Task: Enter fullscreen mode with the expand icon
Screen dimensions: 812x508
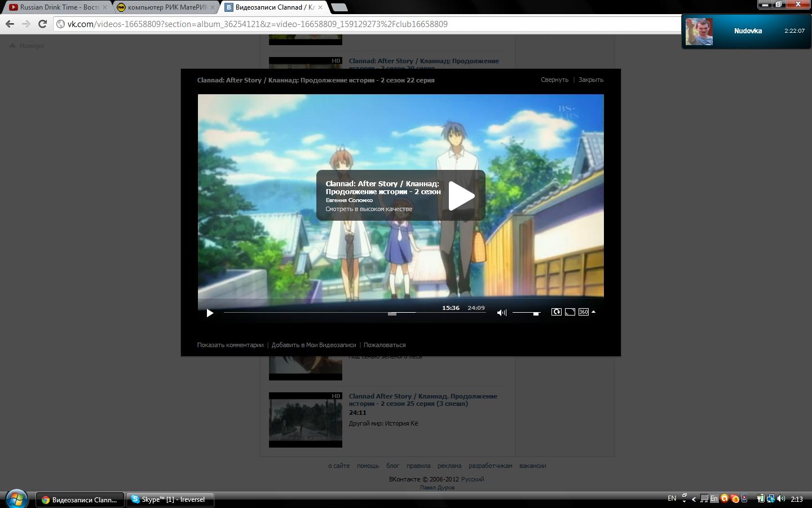Action: (570, 312)
